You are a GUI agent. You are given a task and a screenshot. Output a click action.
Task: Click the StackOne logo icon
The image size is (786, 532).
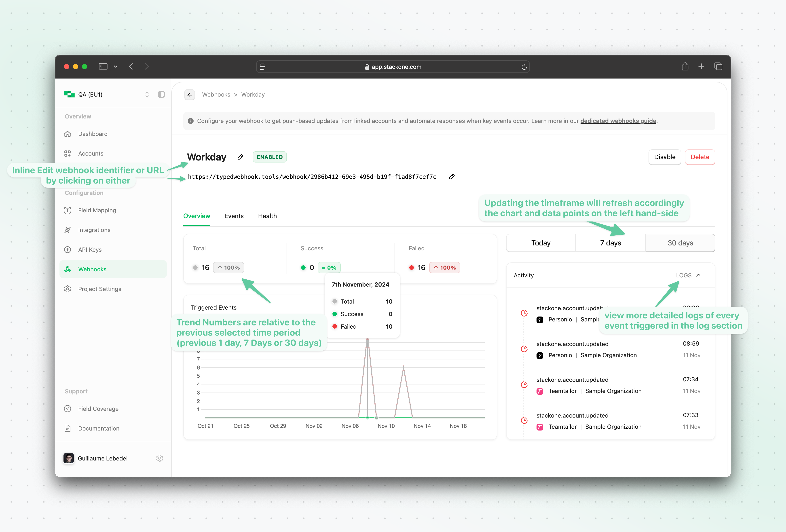pos(69,94)
